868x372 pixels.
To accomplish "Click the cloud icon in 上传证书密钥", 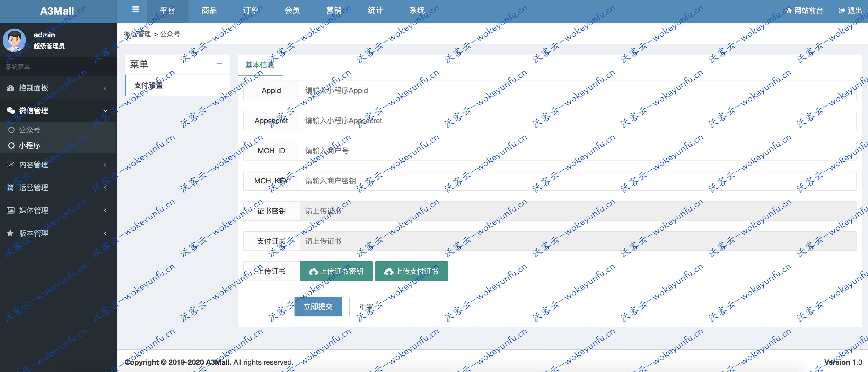I will 313,271.
